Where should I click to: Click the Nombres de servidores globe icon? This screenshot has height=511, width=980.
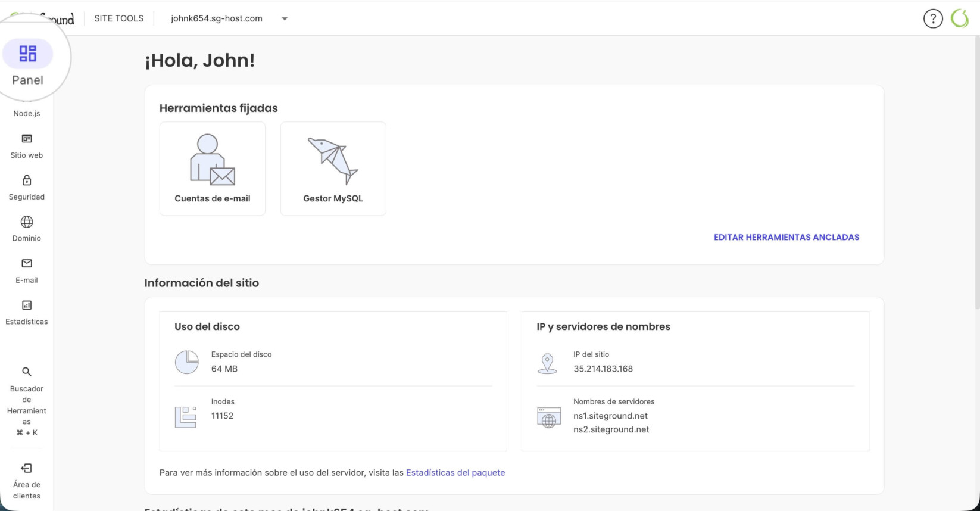548,418
